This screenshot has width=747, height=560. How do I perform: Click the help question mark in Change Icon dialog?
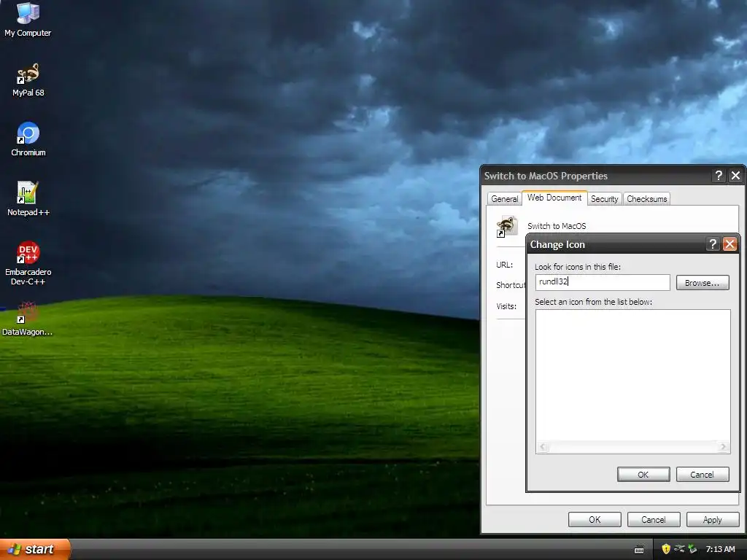pos(713,244)
